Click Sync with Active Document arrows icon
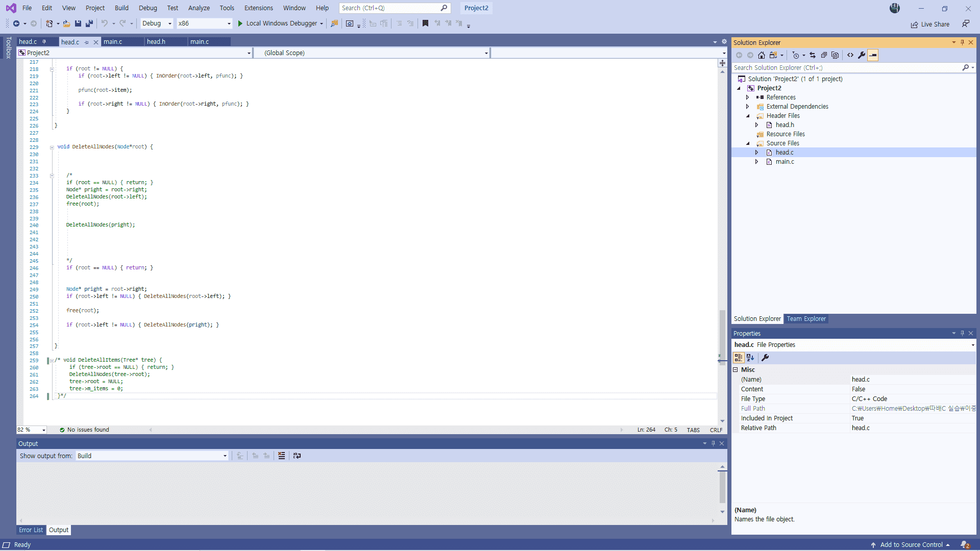This screenshot has height=551, width=980. pos(813,55)
